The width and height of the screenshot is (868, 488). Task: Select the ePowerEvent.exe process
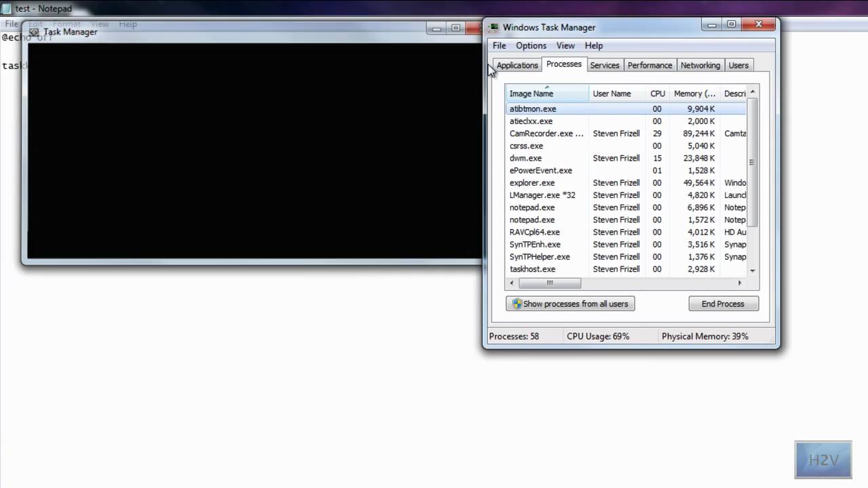626,170
